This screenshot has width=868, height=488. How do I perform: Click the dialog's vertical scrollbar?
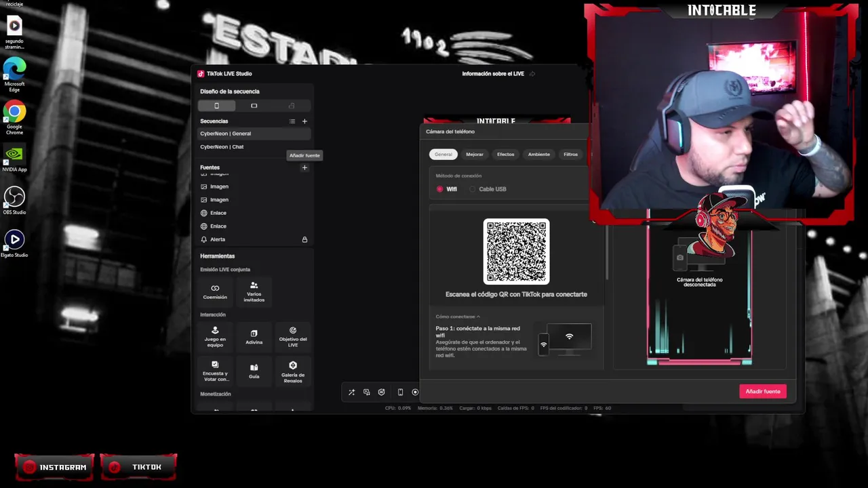coord(607,251)
